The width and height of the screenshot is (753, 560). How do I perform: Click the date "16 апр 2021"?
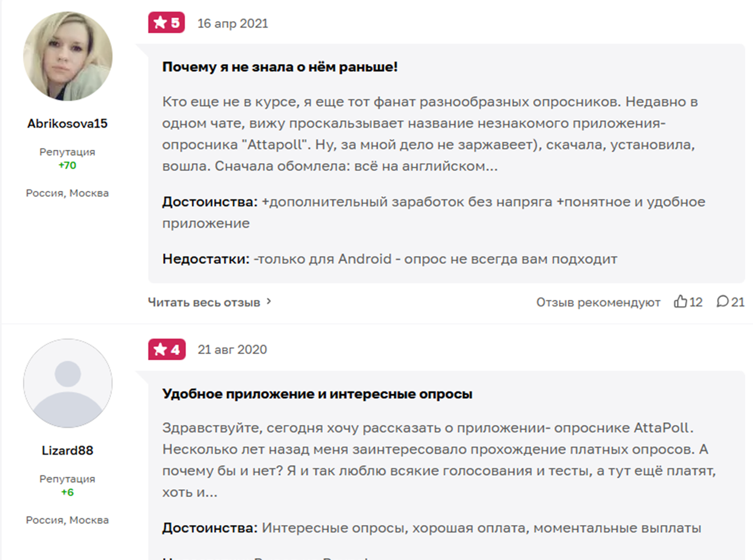point(232,23)
